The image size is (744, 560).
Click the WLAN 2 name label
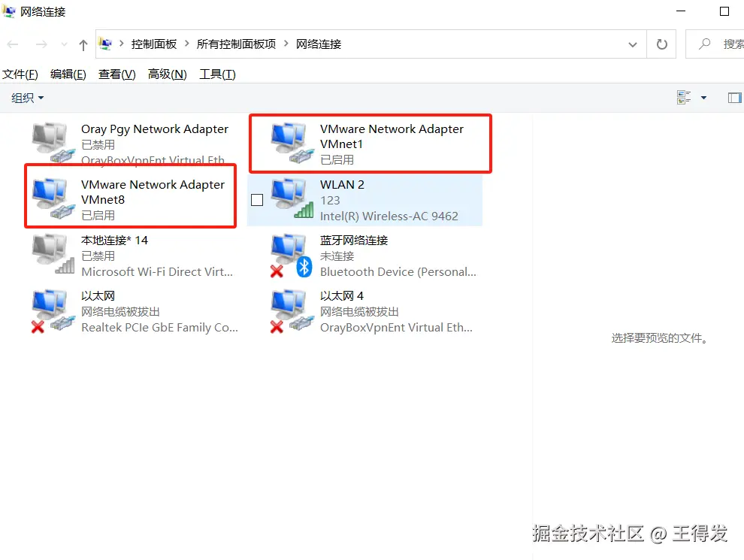[342, 185]
